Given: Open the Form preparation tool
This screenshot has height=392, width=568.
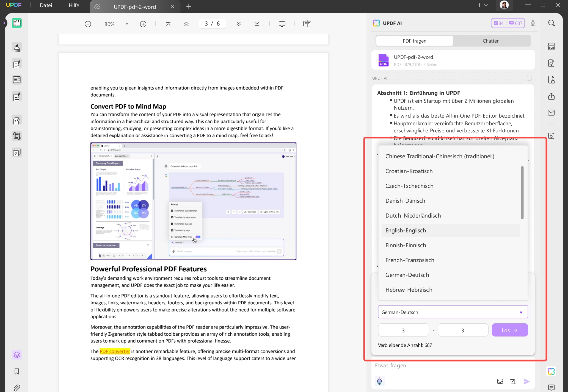Looking at the screenshot, I should coord(17,80).
